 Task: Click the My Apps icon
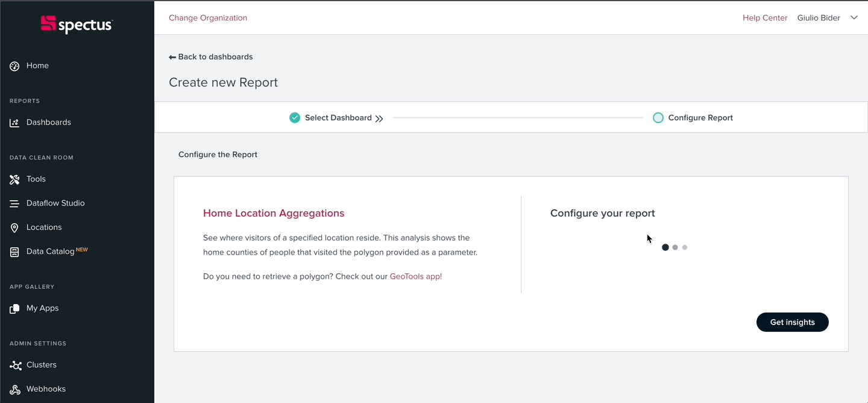click(x=14, y=308)
